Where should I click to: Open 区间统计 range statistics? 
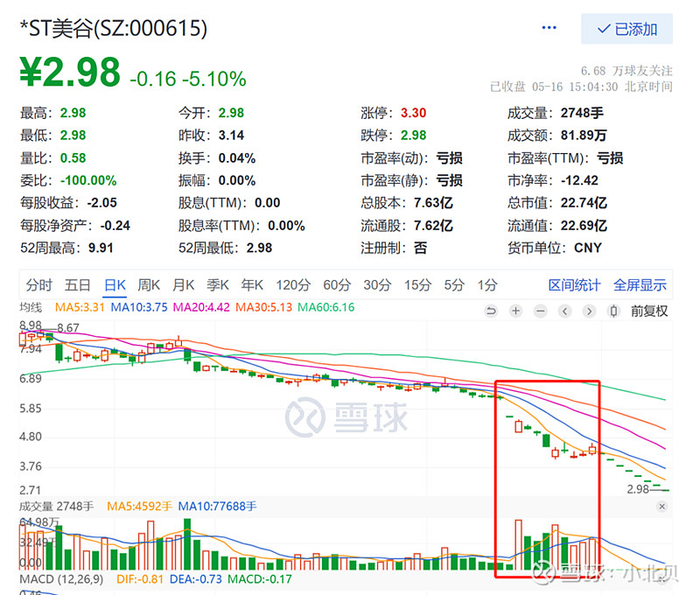575,285
